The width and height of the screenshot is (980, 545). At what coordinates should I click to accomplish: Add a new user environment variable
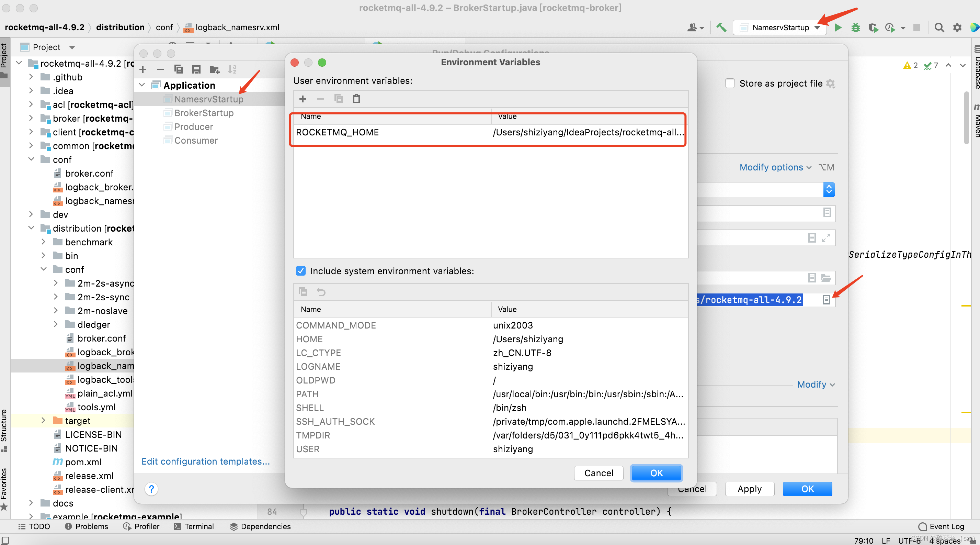tap(303, 99)
